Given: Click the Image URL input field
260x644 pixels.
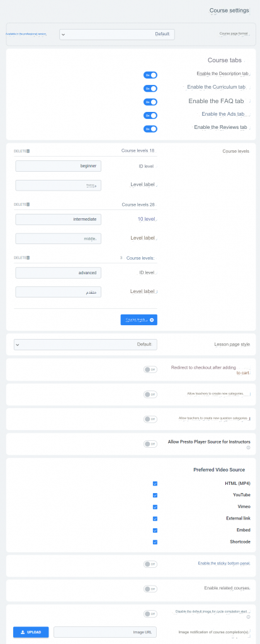Looking at the screenshot, I should tap(105, 632).
